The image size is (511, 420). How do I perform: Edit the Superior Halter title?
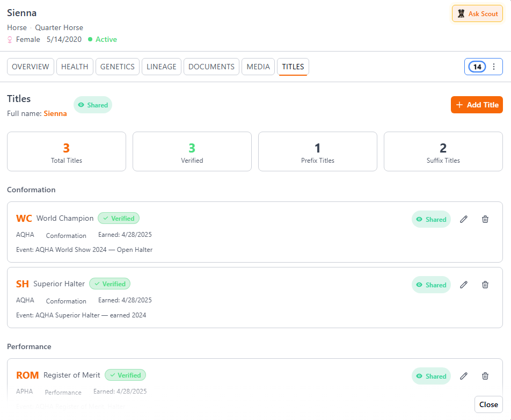point(464,285)
